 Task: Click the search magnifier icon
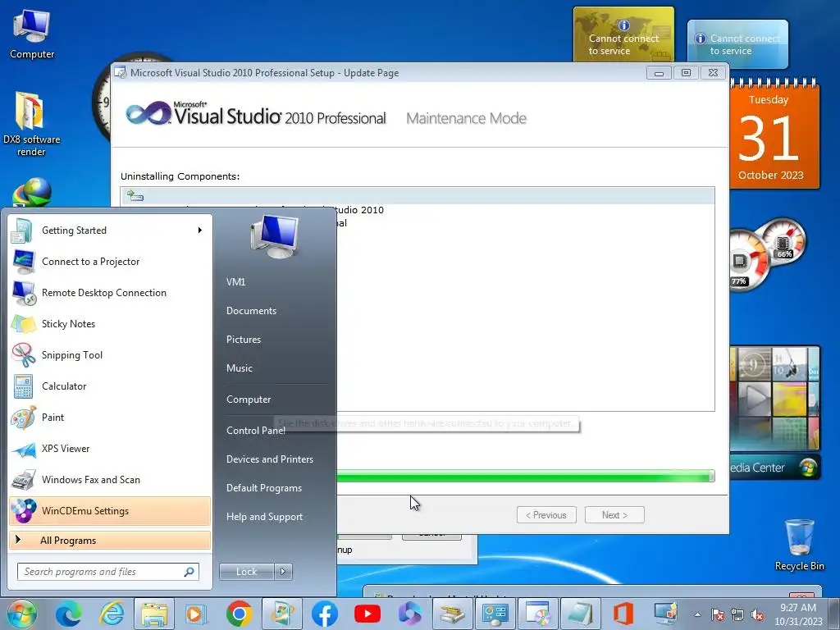[189, 572]
